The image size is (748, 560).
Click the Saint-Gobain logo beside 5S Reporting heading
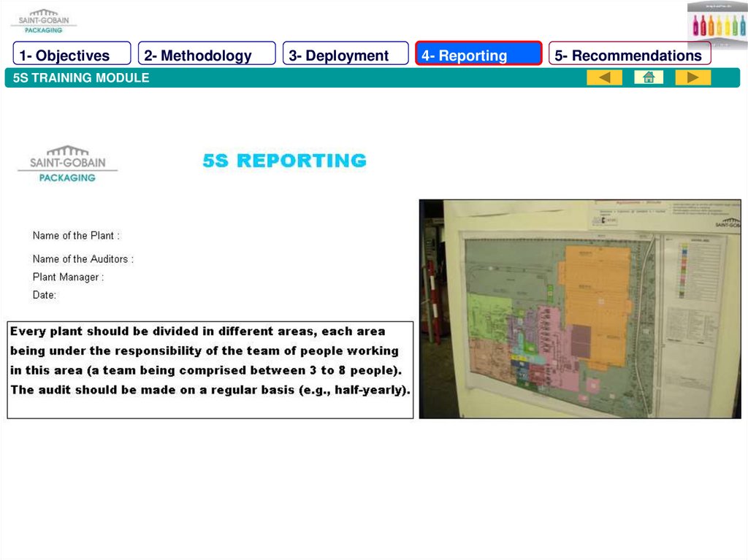[67, 164]
